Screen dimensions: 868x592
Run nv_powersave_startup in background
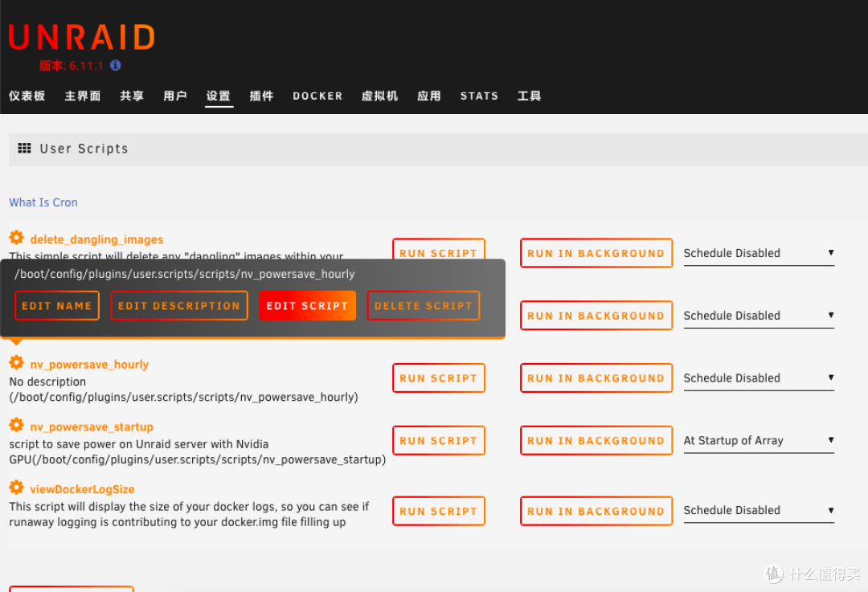pyautogui.click(x=596, y=441)
